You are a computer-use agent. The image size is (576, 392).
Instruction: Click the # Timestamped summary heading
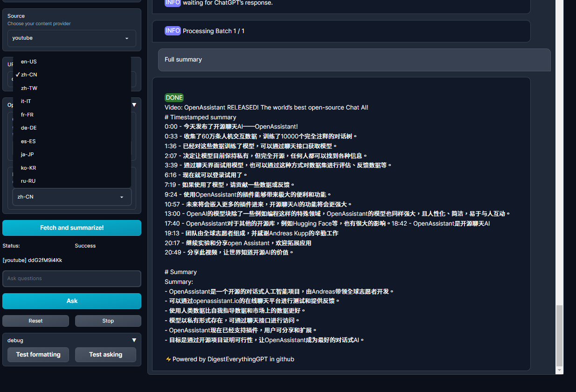coord(201,117)
